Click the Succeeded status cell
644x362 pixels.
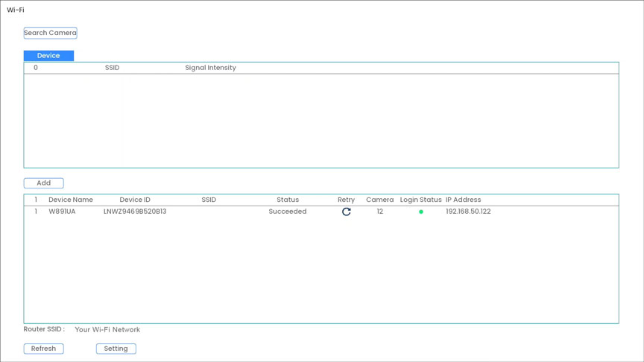[x=288, y=212]
